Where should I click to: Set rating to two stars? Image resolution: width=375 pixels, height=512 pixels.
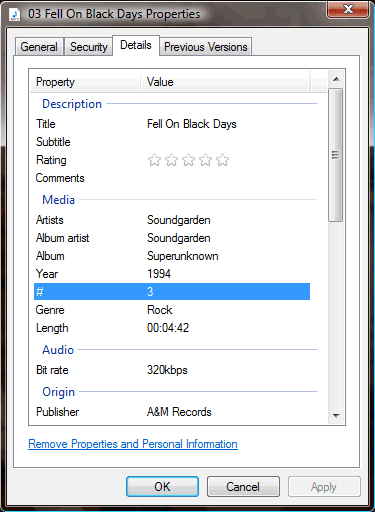click(171, 160)
